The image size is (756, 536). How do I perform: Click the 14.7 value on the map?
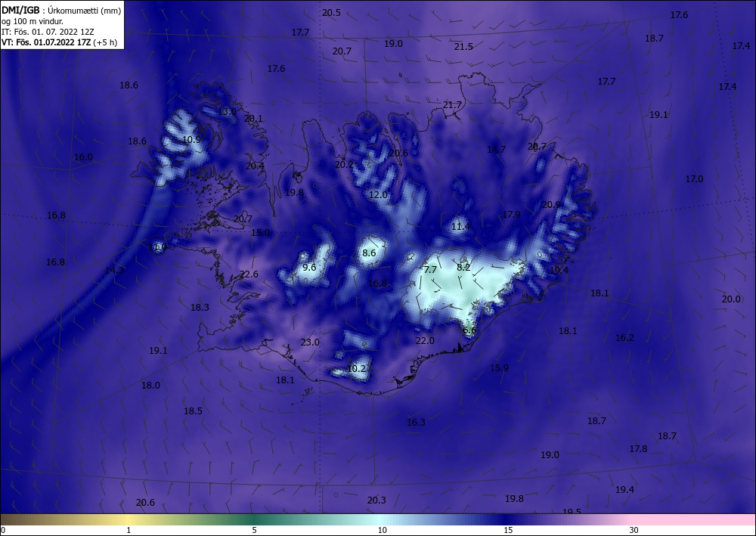pos(496,149)
